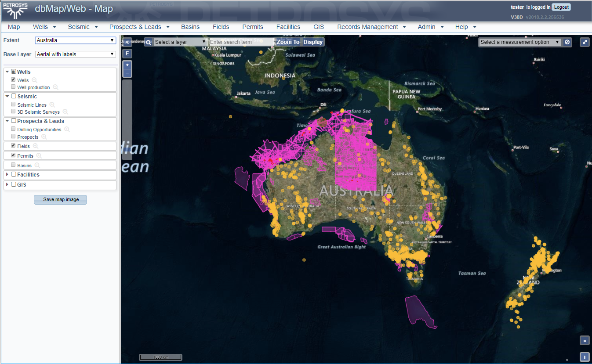Screen dimensions: 592x364
Task: Zoom to 3D Seismic Surveys magnifier
Action: click(65, 112)
